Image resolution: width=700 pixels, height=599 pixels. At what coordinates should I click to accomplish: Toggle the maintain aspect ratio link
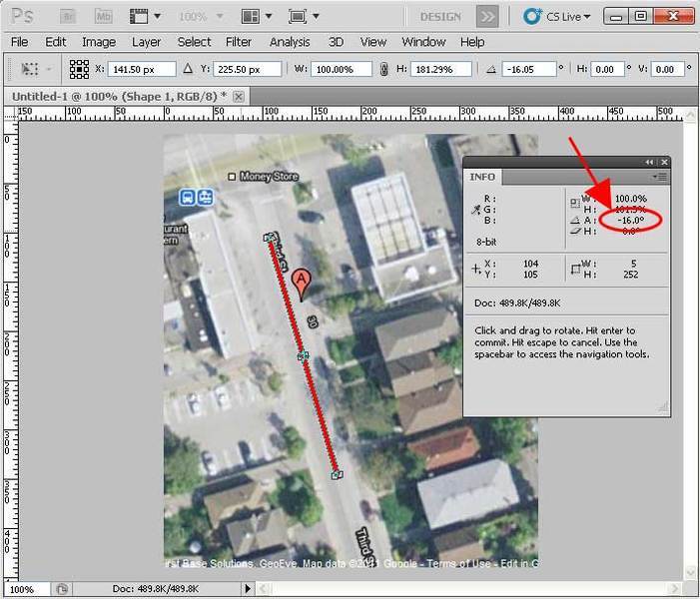pyautogui.click(x=382, y=70)
